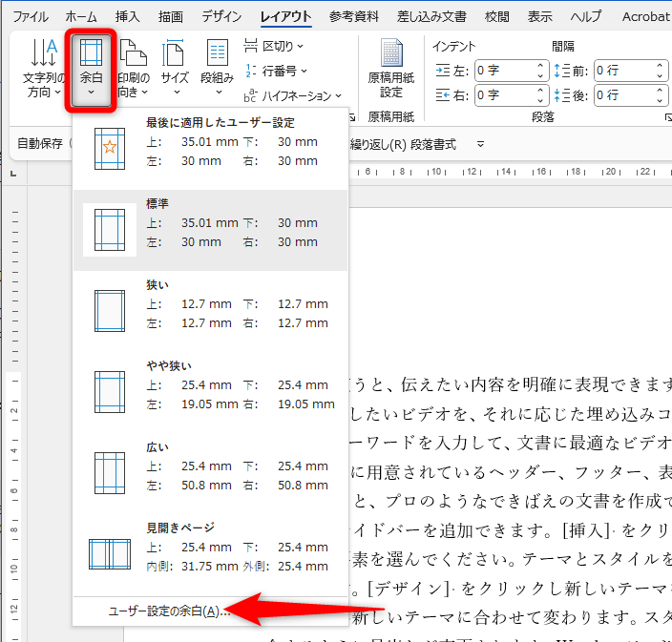The width and height of the screenshot is (672, 642).
Task: Click the spacing 前 input field
Action: point(623,71)
